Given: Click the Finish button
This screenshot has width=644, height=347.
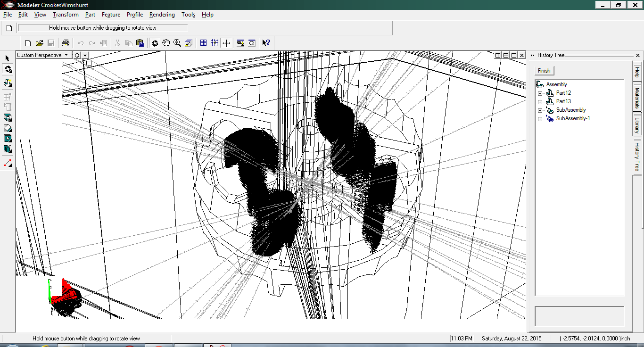Looking at the screenshot, I should coord(544,71).
